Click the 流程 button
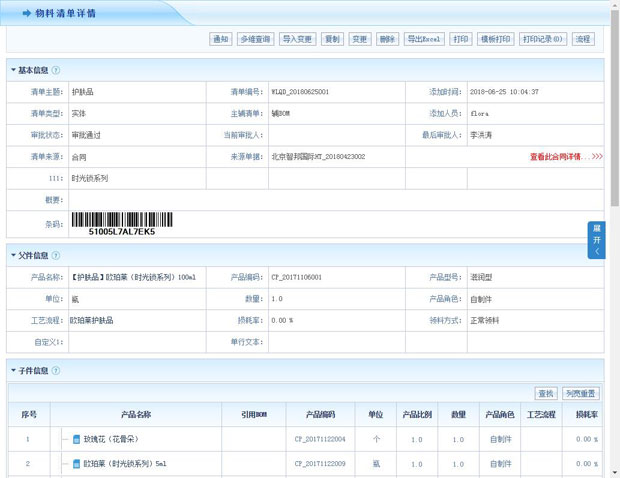The width and height of the screenshot is (620, 478). [583, 39]
